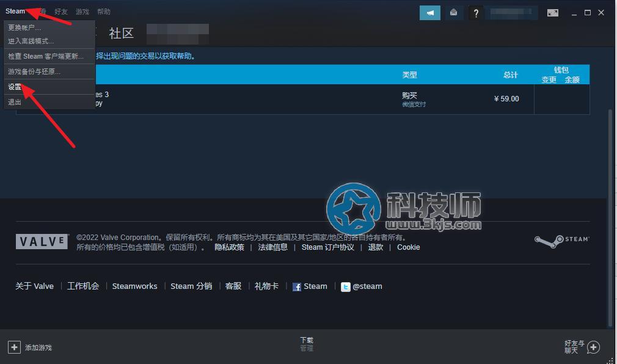
Task: Open the 社区 (Community) tab
Action: point(121,34)
